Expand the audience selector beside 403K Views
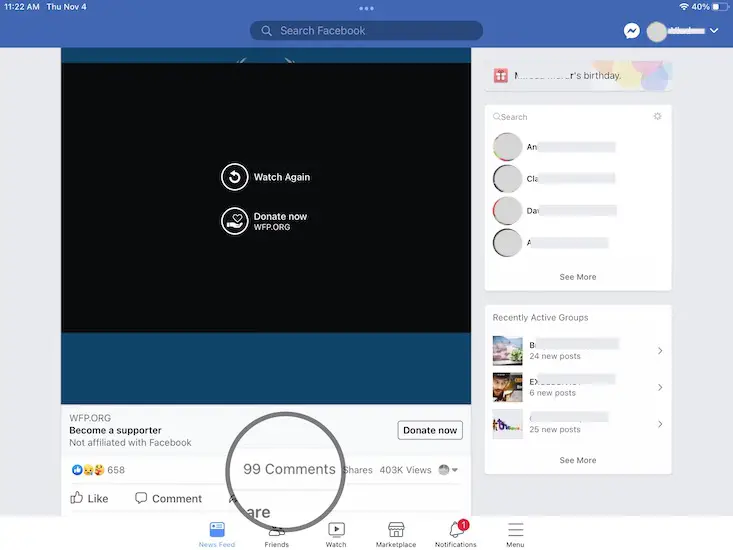Image resolution: width=733 pixels, height=550 pixels. (449, 470)
